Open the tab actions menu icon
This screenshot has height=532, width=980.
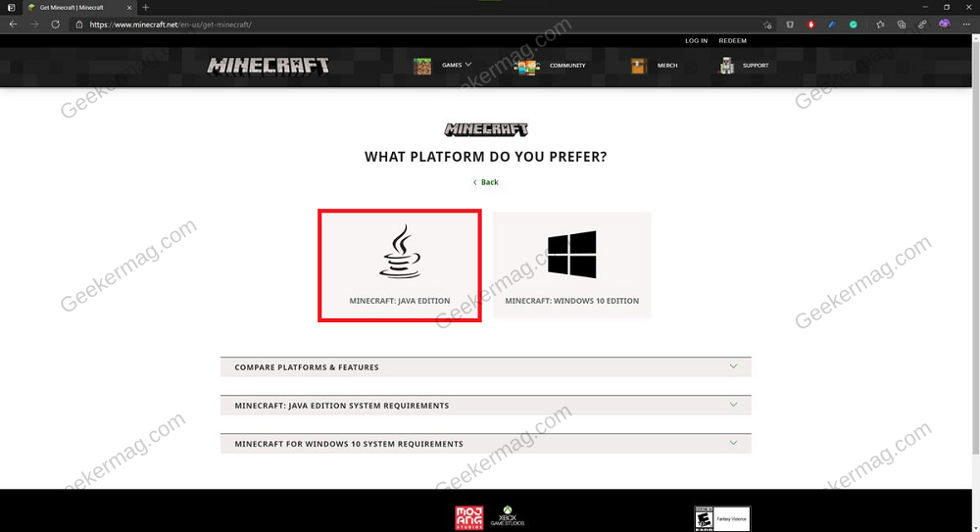click(x=11, y=8)
